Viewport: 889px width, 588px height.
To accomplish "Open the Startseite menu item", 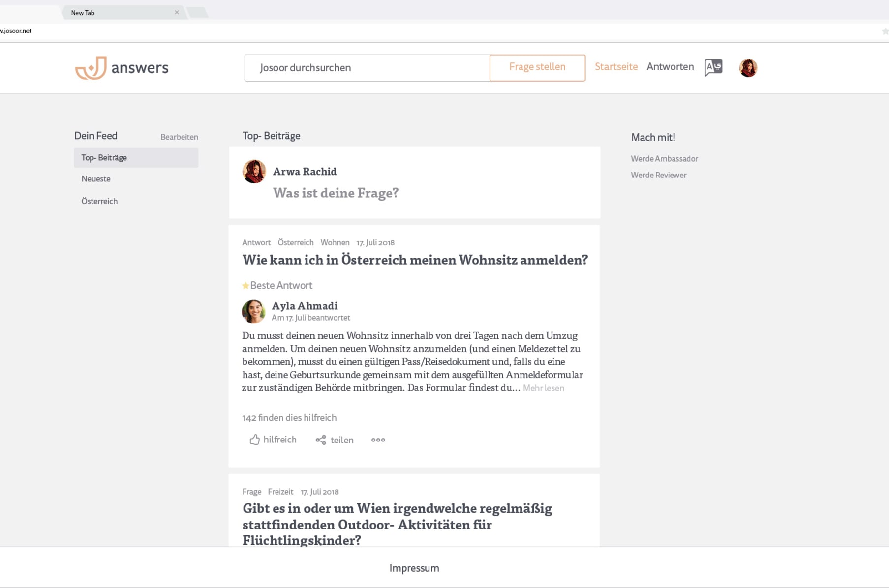I will 616,67.
